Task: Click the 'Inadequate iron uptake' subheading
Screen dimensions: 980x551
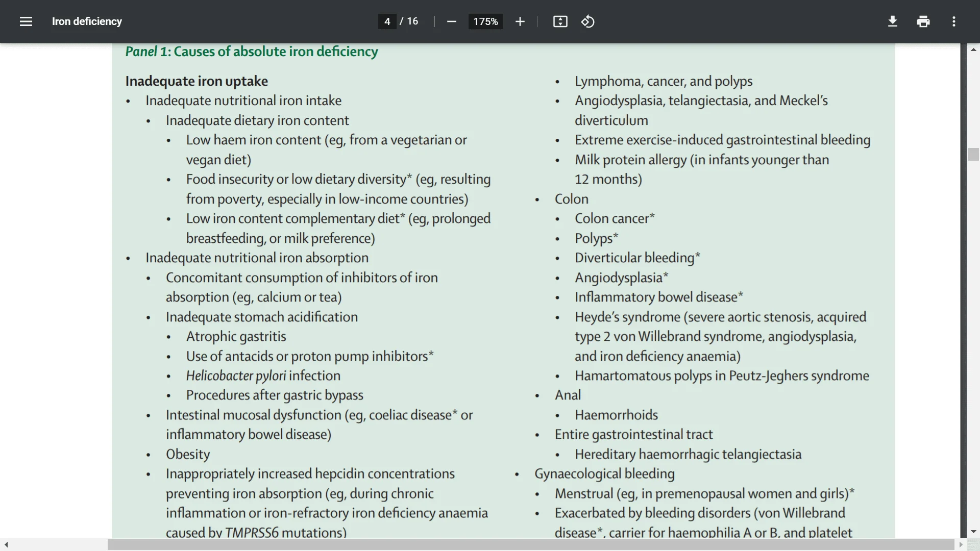Action: tap(197, 81)
